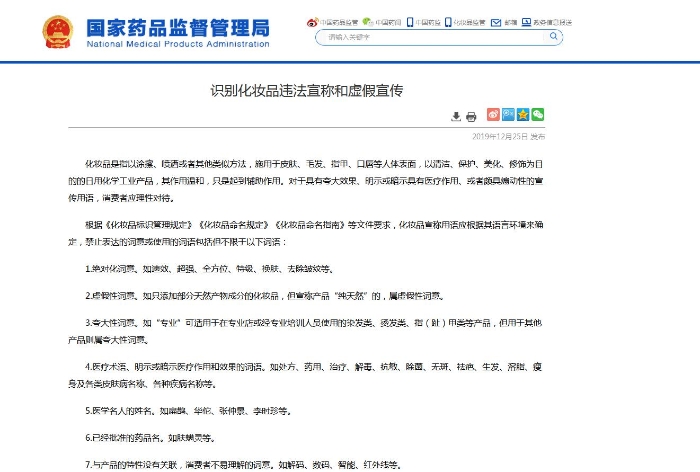
Task: Share via the green WeChat icon
Action: click(x=538, y=115)
